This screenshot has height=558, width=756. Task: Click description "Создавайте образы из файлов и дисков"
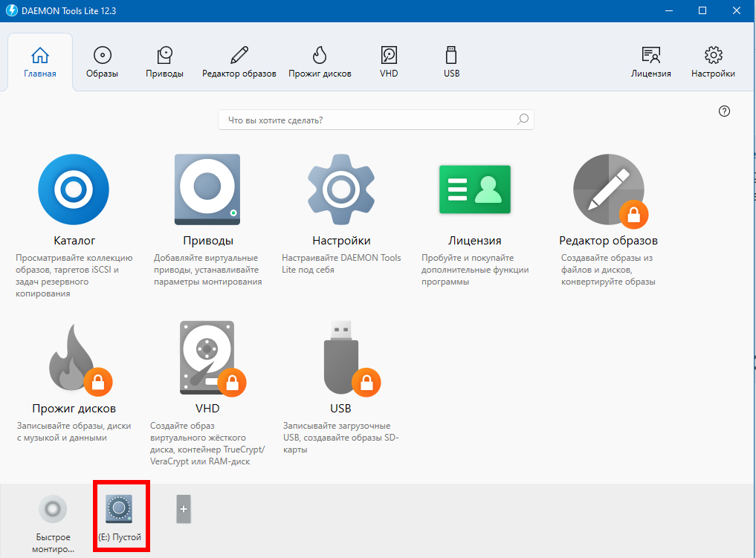608,270
